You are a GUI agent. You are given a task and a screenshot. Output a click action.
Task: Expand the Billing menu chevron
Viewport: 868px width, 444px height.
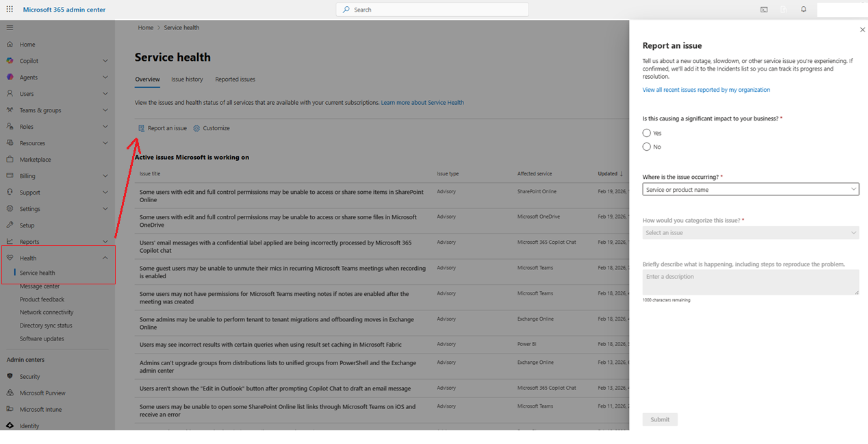[105, 176]
